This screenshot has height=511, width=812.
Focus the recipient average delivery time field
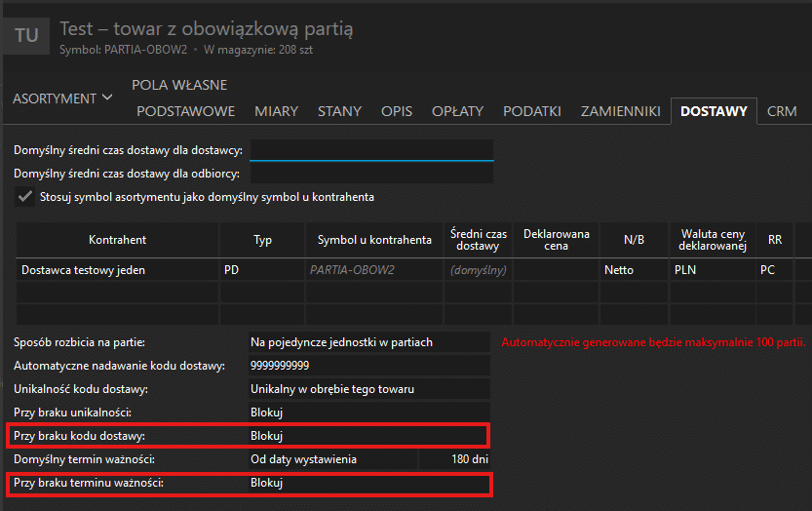(371, 174)
